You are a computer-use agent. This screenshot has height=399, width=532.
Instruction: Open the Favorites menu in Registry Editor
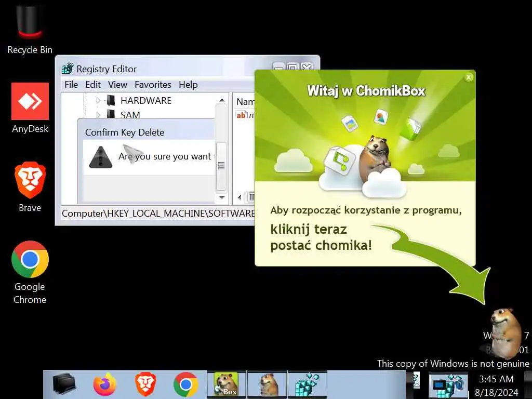(x=153, y=85)
